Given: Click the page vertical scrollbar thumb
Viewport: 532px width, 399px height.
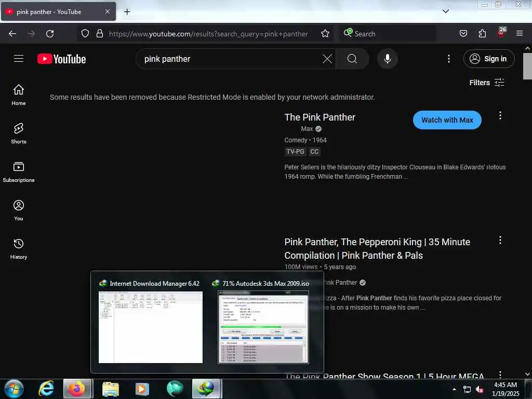Looking at the screenshot, I should pos(527,66).
